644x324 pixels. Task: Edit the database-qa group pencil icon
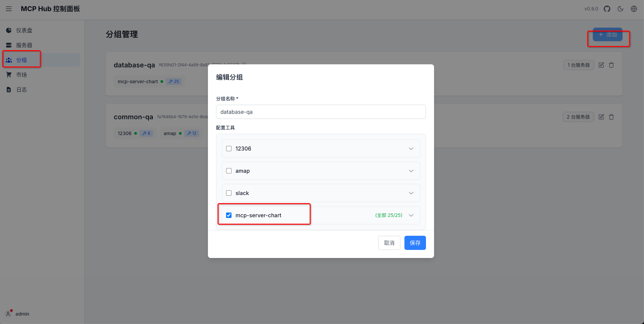pyautogui.click(x=601, y=65)
